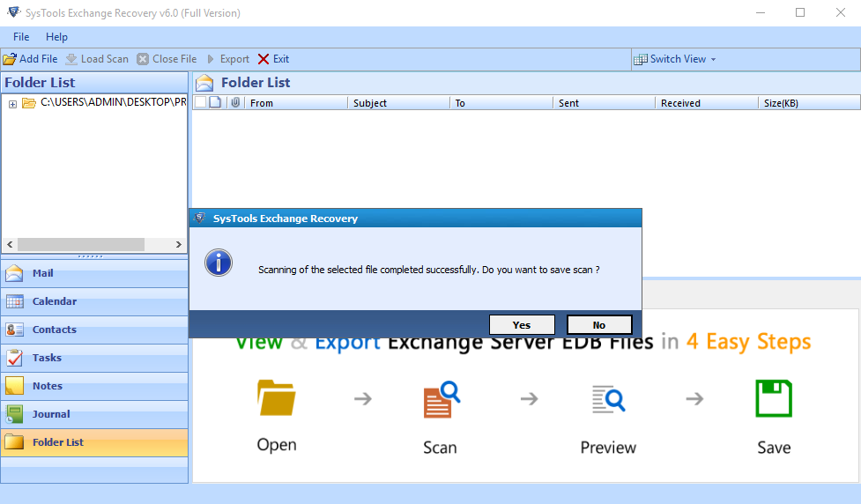This screenshot has width=861, height=504.
Task: Click No to skip saving scan
Action: [599, 325]
